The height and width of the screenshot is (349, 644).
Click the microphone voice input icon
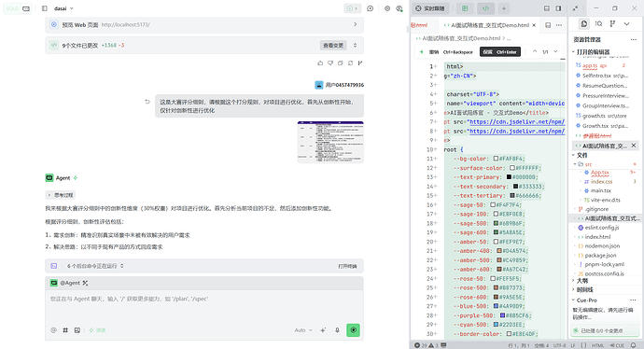pos(337,330)
